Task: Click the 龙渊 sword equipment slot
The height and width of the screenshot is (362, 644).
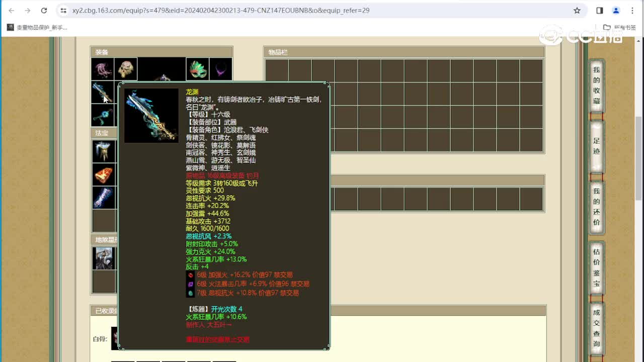Action: click(103, 93)
